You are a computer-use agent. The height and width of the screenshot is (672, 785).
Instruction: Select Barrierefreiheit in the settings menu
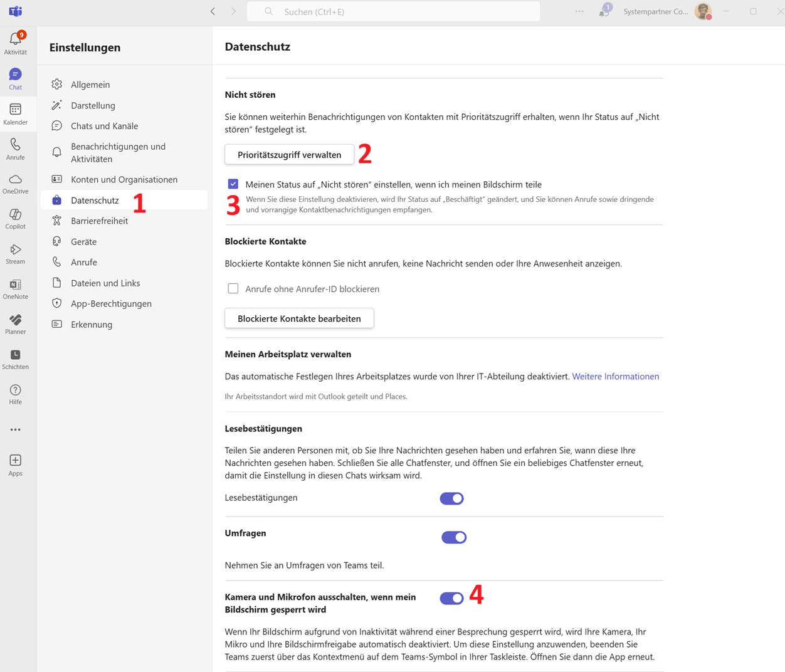(99, 221)
